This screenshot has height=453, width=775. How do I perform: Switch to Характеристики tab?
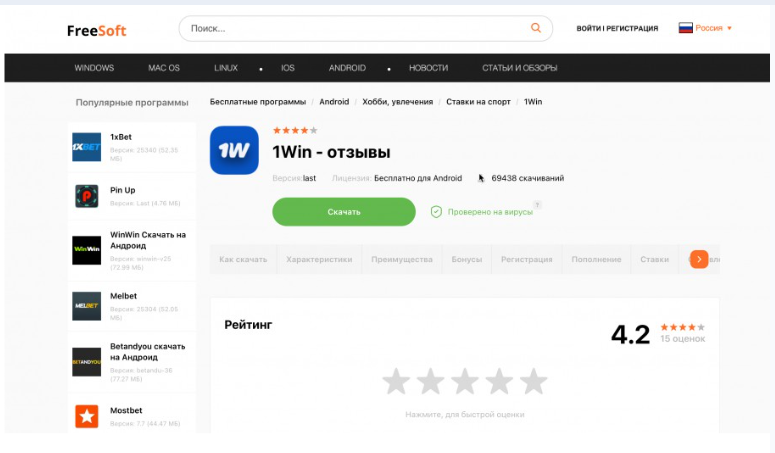[x=319, y=259]
